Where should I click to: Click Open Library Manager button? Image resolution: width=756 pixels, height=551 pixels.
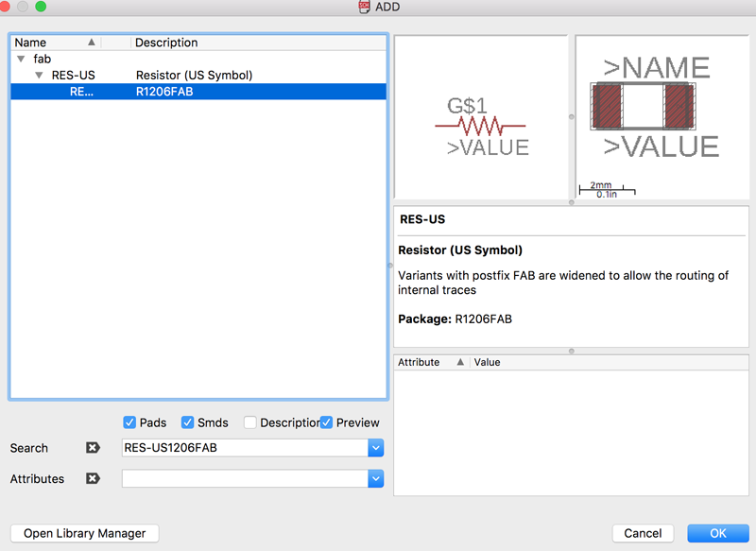[x=85, y=533]
